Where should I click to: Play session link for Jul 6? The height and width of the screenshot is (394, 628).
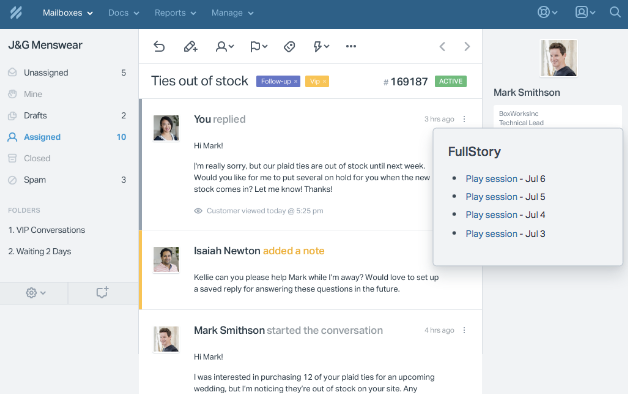pos(491,179)
